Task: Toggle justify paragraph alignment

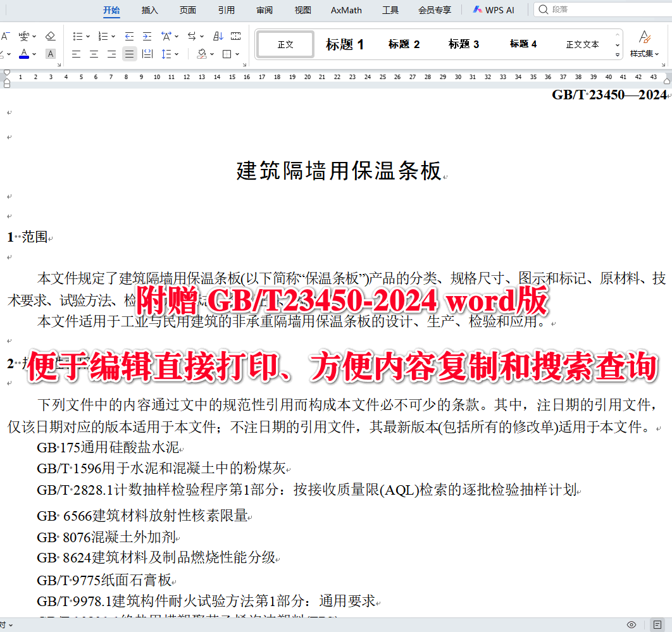Action: click(x=129, y=54)
